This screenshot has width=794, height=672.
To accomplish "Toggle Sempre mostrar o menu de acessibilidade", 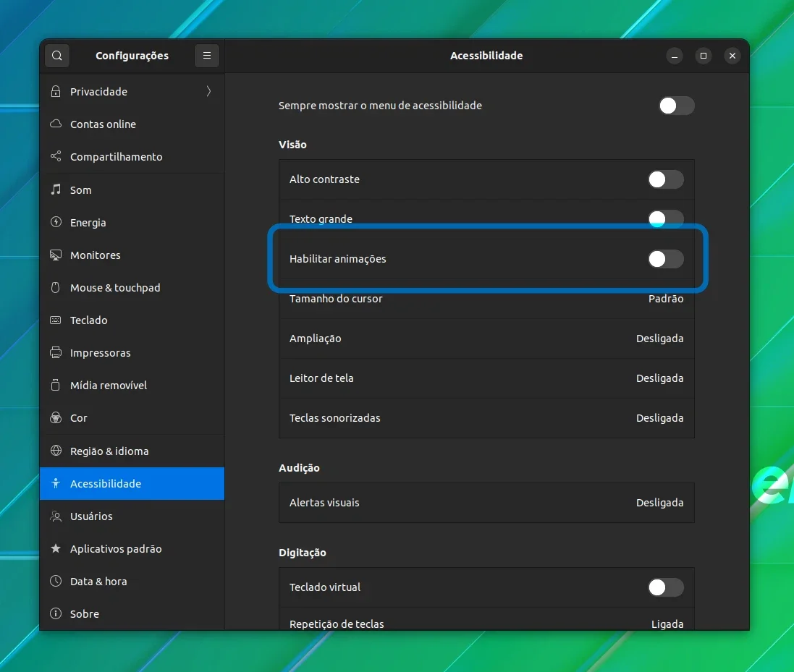I will click(x=677, y=106).
